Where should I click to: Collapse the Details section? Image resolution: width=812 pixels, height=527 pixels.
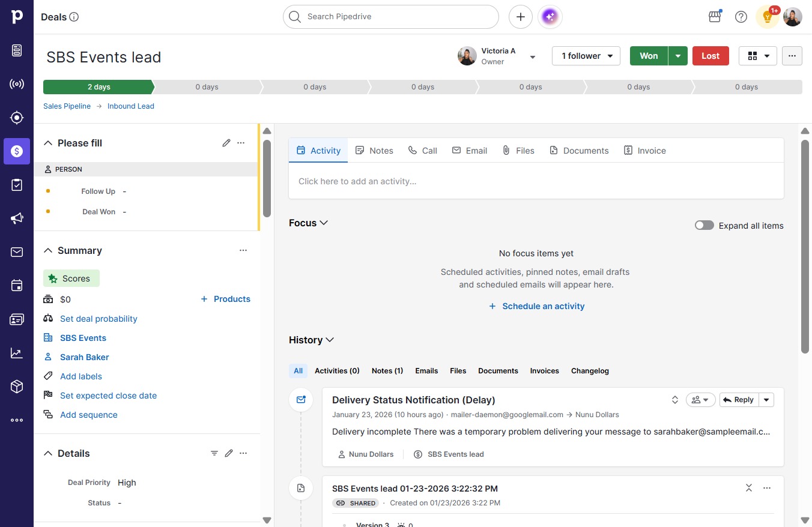48,453
